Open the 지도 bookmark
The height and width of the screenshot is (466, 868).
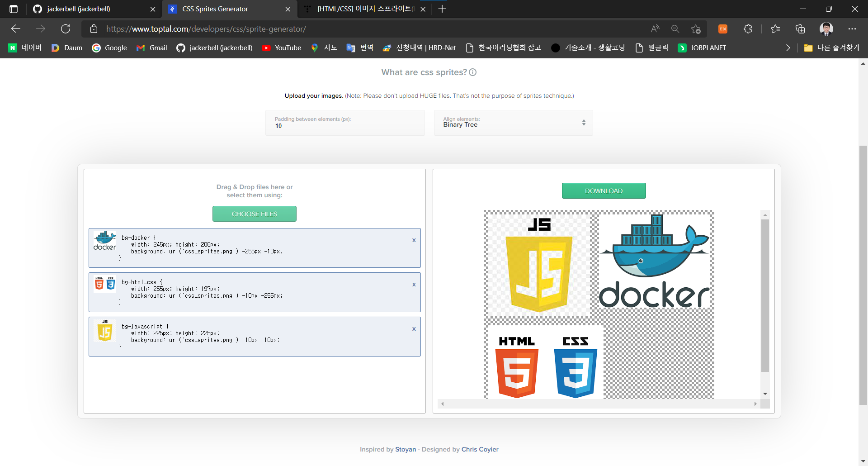324,48
